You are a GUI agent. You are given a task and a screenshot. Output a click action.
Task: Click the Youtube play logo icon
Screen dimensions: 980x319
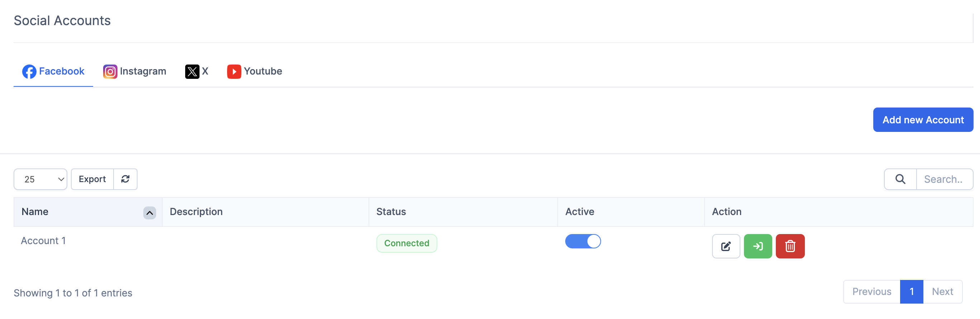click(x=234, y=72)
